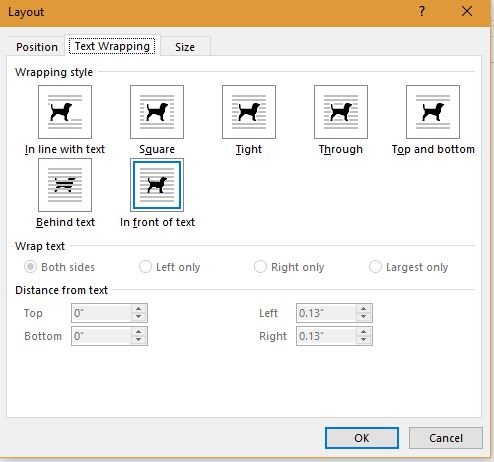Pick the Tight wrapping style icon
Screen dimensions: 494x462
click(x=249, y=112)
